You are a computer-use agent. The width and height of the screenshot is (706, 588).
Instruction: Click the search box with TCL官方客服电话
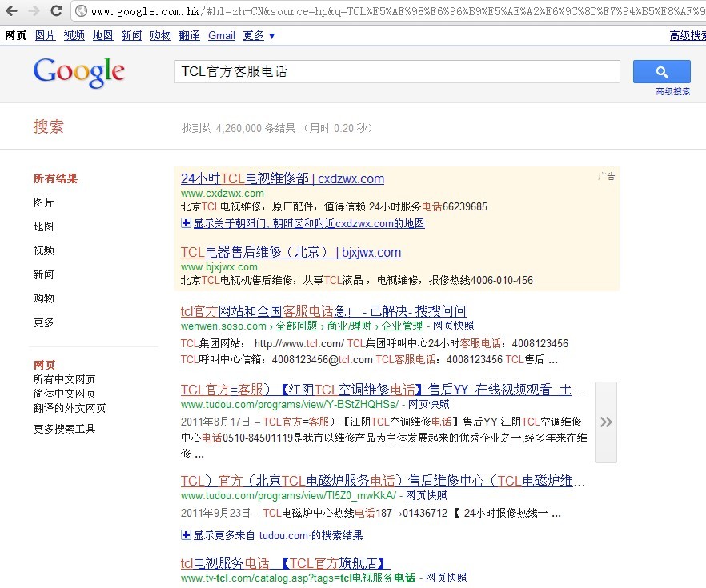click(397, 71)
